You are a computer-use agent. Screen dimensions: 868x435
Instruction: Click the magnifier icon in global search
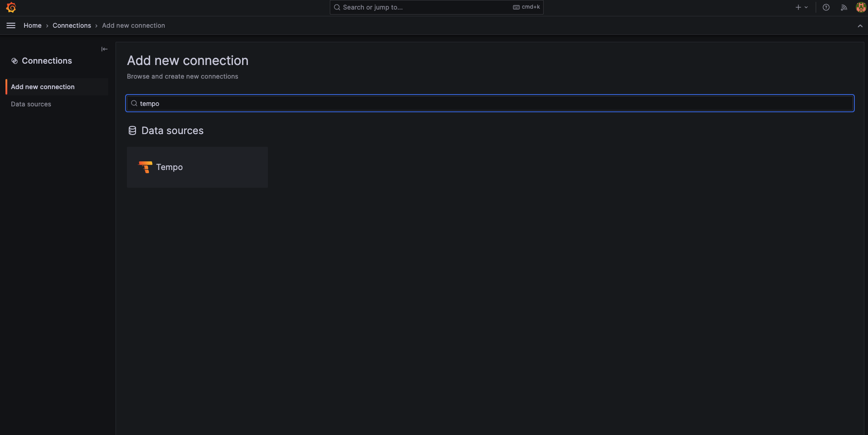pos(337,7)
